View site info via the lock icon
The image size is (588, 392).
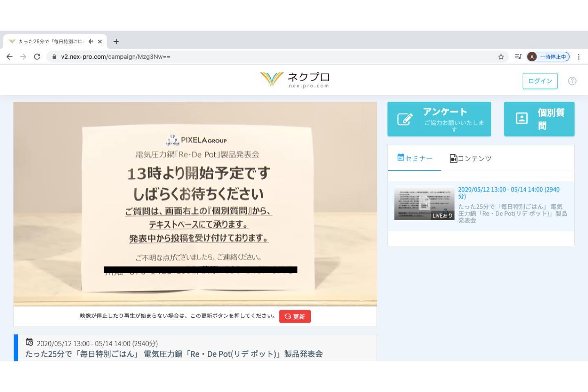coord(54,57)
